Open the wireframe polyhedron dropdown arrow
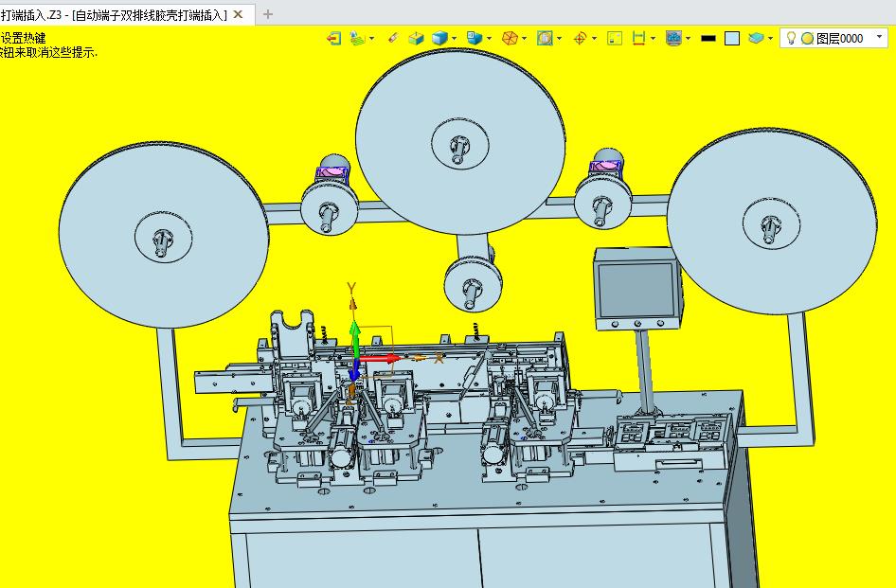 (524, 38)
